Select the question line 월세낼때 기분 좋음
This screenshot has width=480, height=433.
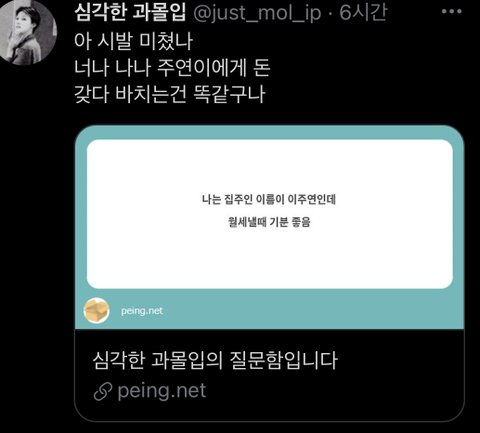pyautogui.click(x=269, y=222)
